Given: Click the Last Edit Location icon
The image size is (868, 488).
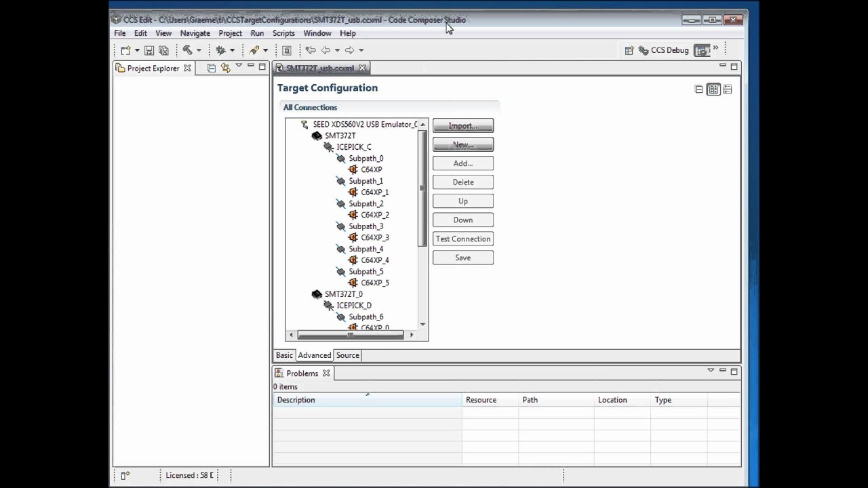Looking at the screenshot, I should (x=311, y=50).
